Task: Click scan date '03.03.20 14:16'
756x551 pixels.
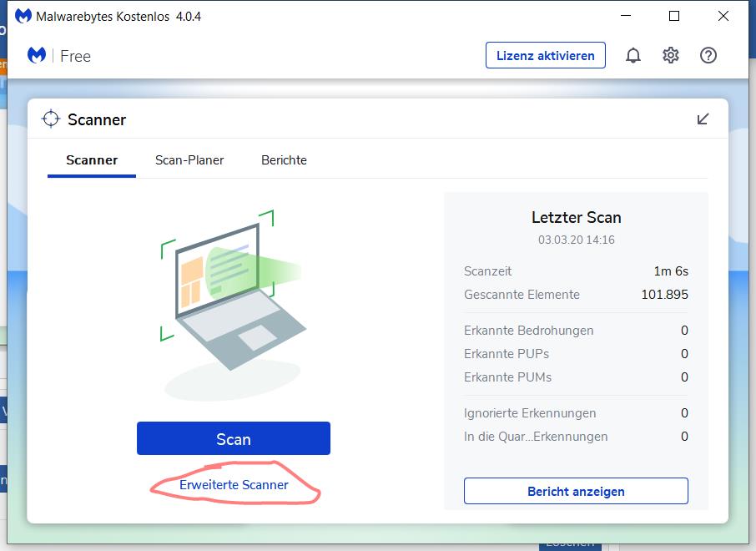Action: coord(576,240)
